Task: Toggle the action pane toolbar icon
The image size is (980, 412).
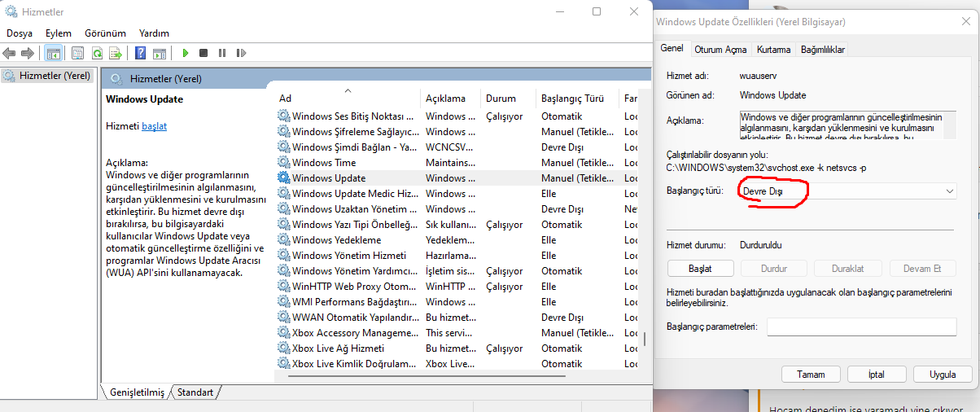Action: [159, 53]
